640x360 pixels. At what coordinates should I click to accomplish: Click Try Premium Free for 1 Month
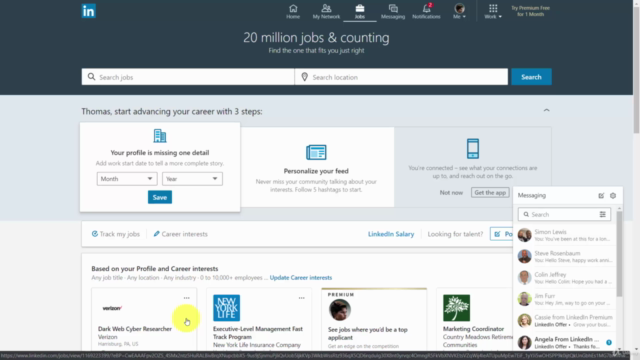530,11
